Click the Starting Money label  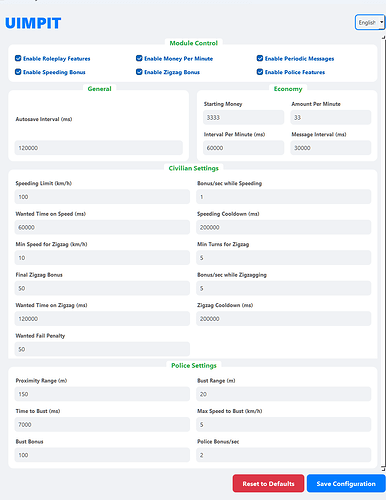point(223,104)
